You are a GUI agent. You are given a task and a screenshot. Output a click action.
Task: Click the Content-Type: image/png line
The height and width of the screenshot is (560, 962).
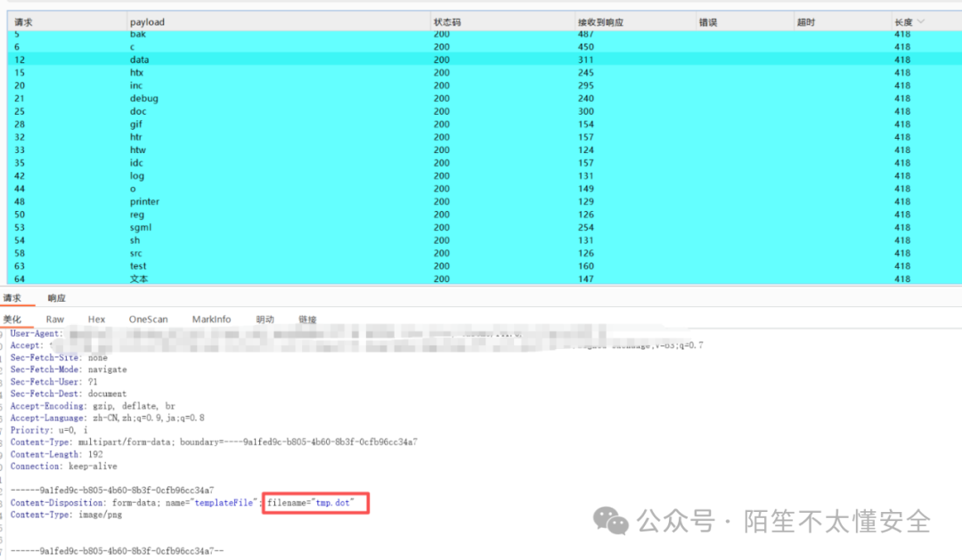tap(66, 515)
